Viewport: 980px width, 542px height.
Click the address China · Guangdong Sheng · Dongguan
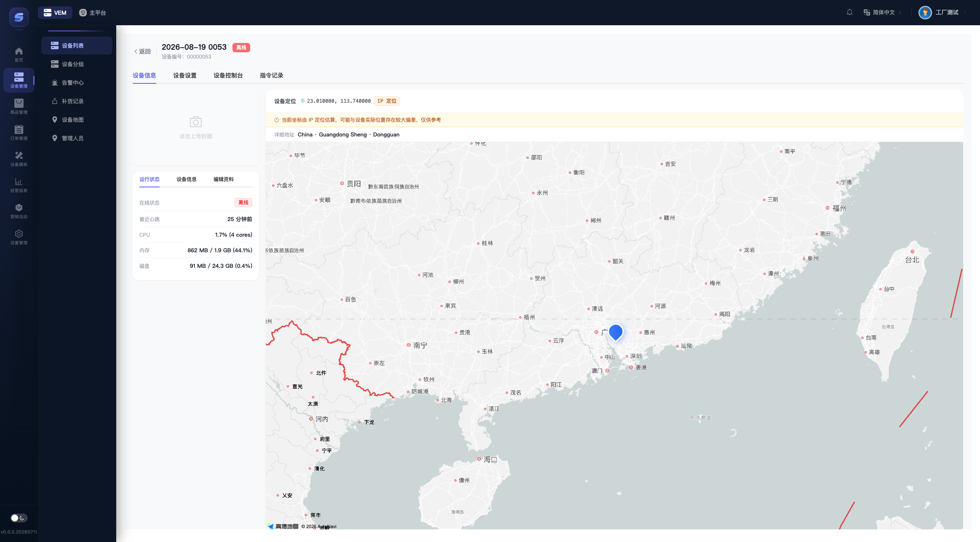point(349,135)
